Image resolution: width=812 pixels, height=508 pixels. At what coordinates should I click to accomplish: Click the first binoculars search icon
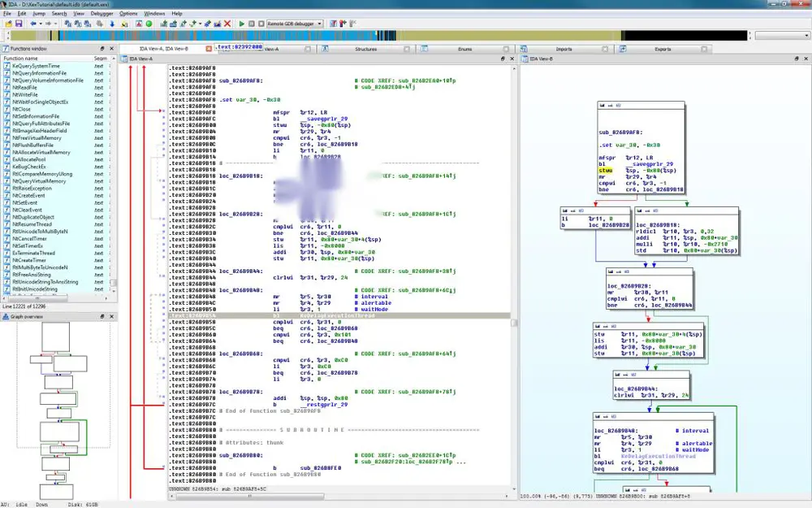pyautogui.click(x=68, y=24)
